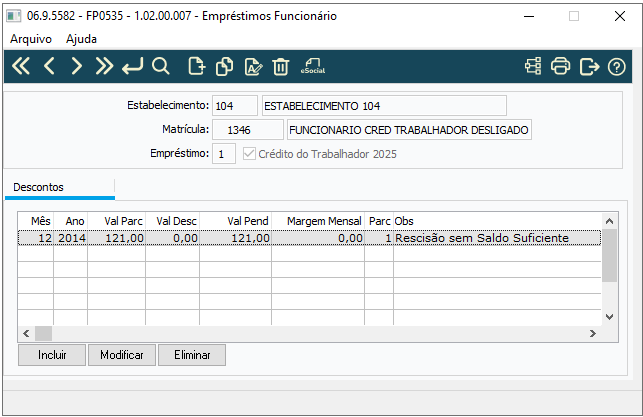Click the Empréstimo number field

(x=224, y=154)
